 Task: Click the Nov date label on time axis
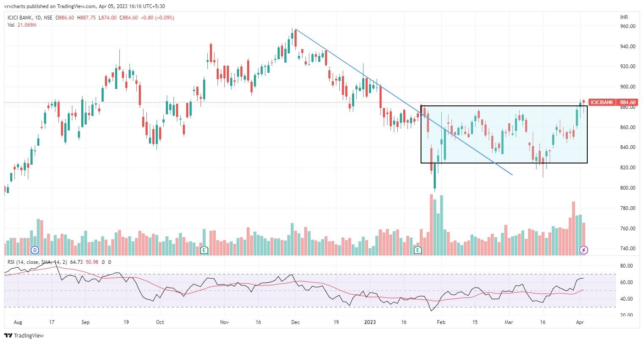(224, 322)
